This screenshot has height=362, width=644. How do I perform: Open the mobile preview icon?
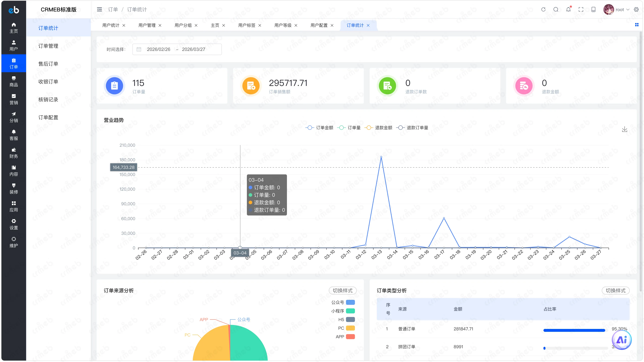pos(594,9)
